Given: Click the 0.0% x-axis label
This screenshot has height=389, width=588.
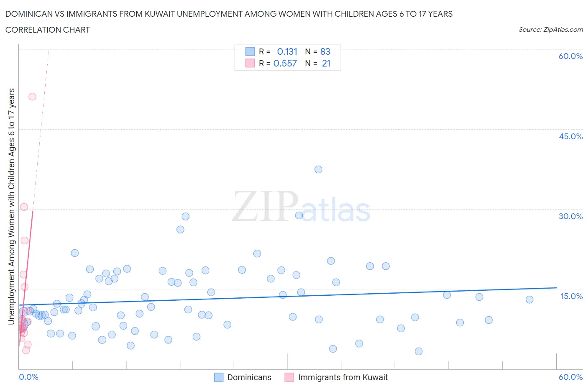Looking at the screenshot, I should 29,377.
